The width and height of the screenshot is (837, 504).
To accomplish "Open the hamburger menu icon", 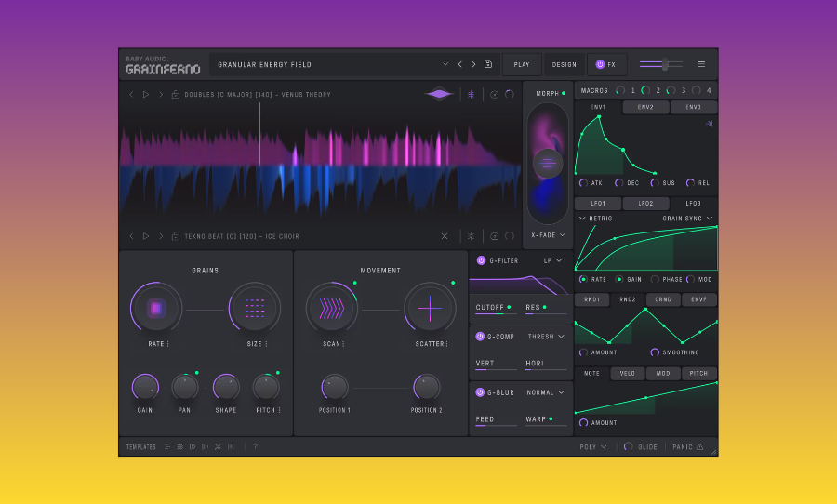I will [x=701, y=65].
